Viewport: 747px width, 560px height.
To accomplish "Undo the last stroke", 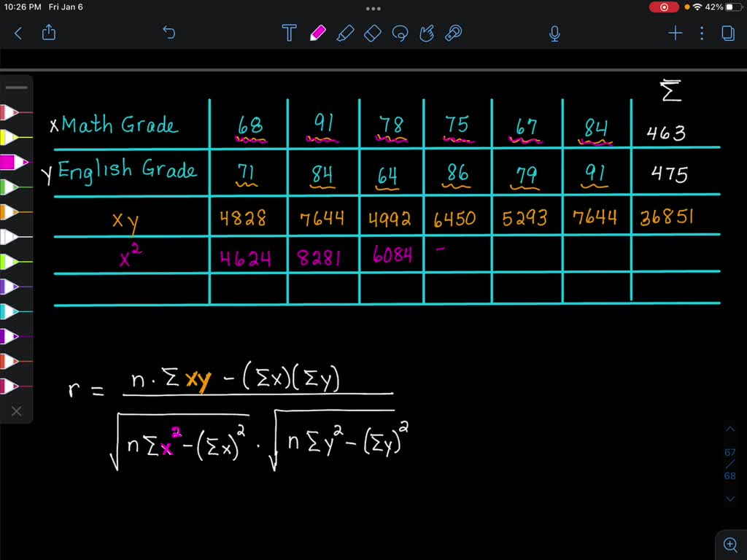I will point(169,33).
